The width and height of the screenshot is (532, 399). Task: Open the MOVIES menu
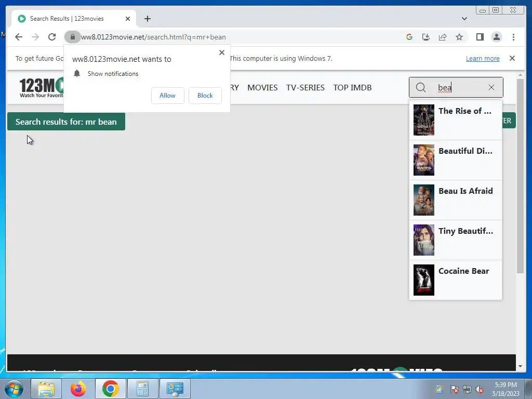click(262, 87)
